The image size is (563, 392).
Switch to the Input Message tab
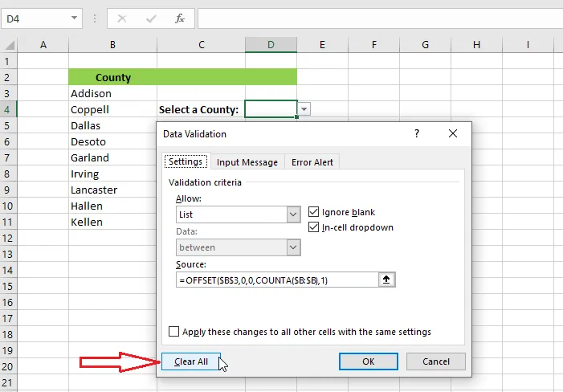tap(247, 162)
